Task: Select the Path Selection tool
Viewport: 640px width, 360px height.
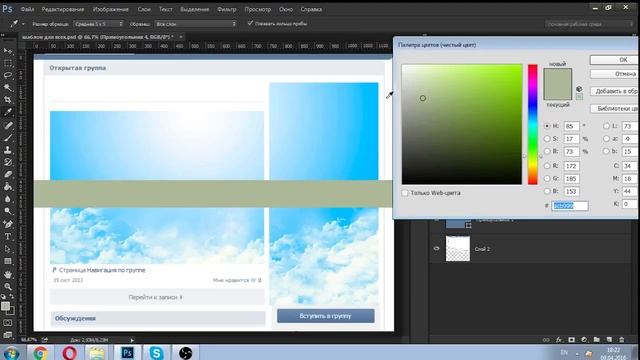Action: click(8, 249)
